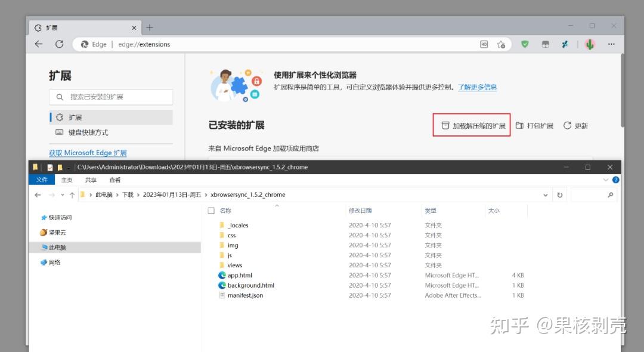Open the manifest.json file
The height and width of the screenshot is (352, 644).
pos(244,295)
